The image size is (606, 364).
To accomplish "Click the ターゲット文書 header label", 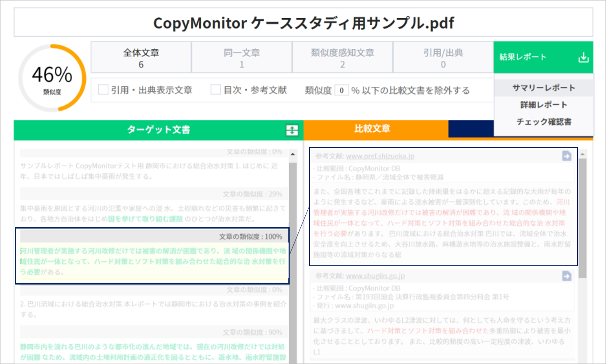I will [159, 130].
